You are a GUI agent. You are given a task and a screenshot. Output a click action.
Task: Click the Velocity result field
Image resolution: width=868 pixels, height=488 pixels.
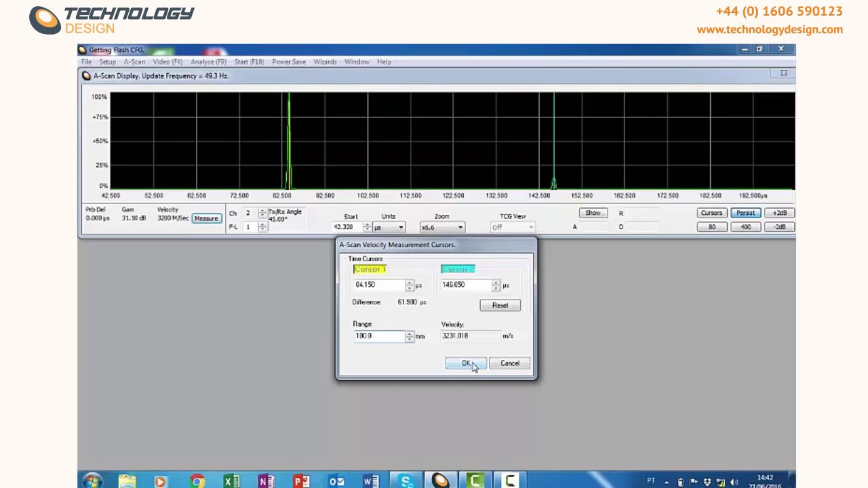pos(470,336)
